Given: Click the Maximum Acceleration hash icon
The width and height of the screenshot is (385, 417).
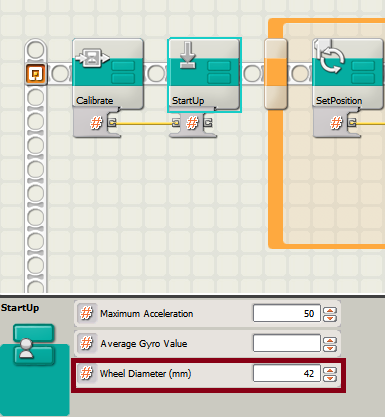Looking at the screenshot, I should (x=86, y=313).
